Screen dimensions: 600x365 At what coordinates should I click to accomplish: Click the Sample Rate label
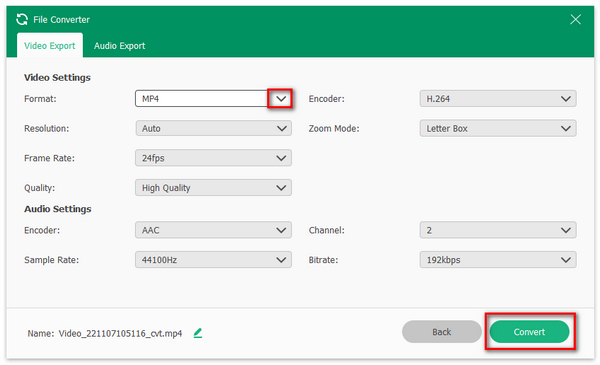coord(51,260)
